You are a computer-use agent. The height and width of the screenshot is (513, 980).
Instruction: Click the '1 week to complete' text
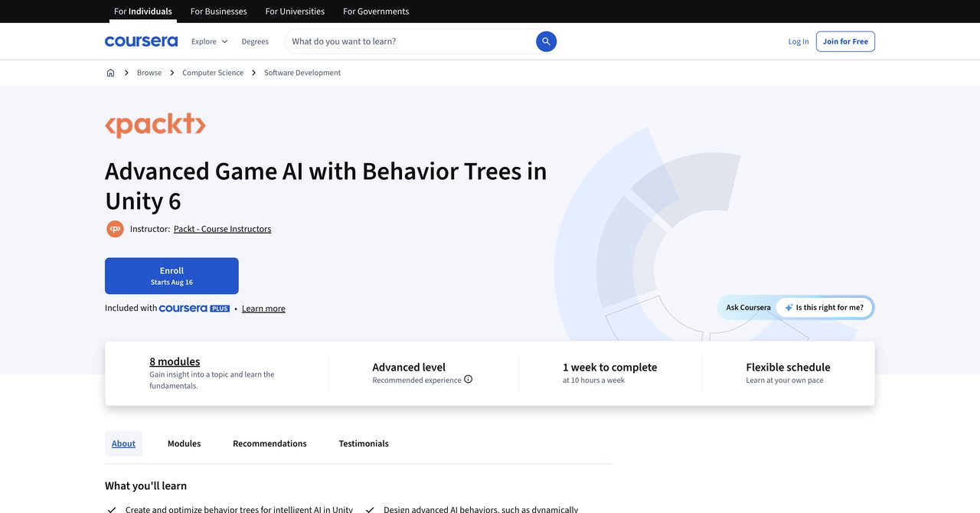(609, 368)
